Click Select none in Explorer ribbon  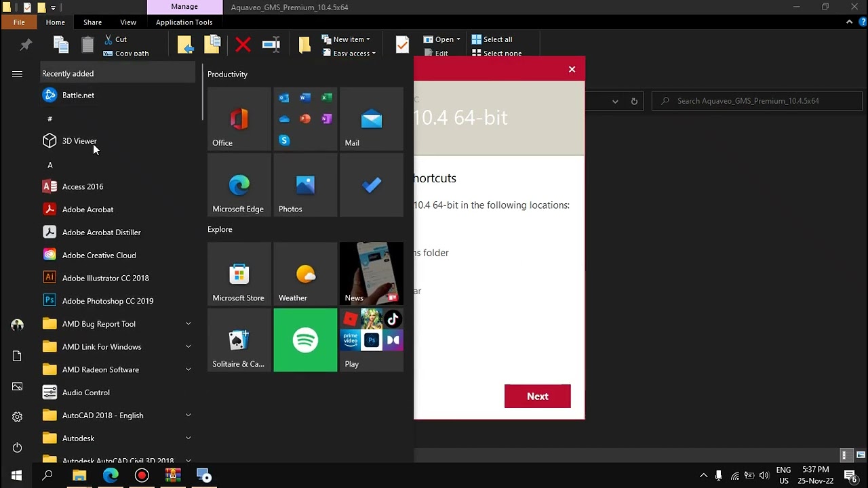click(x=497, y=54)
